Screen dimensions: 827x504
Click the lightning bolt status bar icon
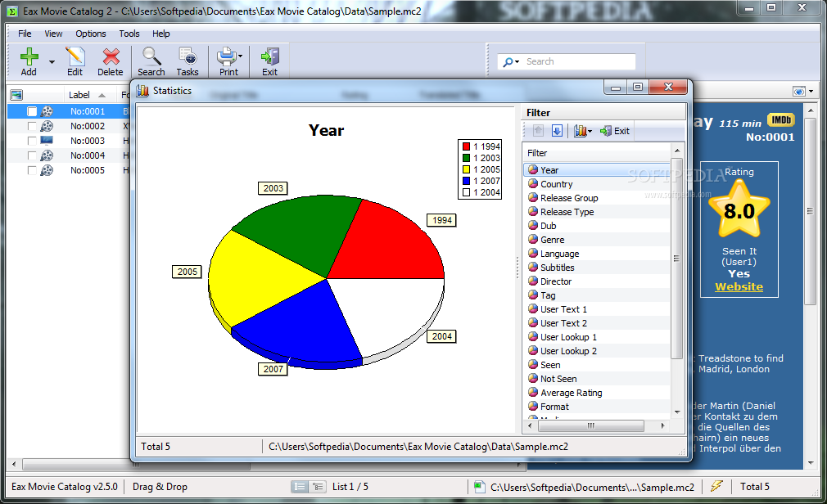[716, 486]
